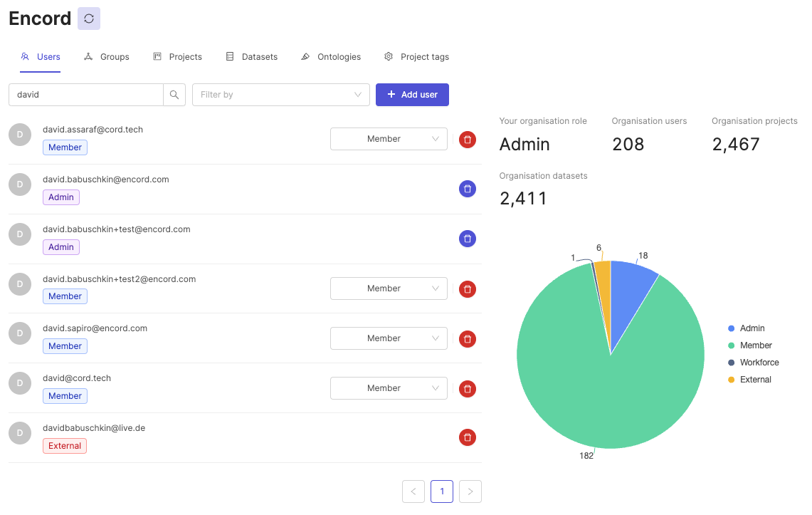This screenshot has width=812, height=515.
Task: Click the Encord page title
Action: click(40, 19)
